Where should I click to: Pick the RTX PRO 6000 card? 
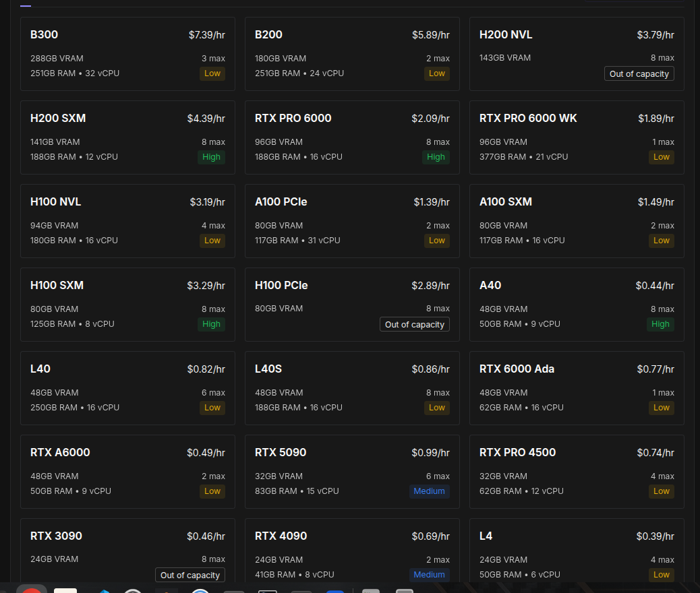(352, 137)
